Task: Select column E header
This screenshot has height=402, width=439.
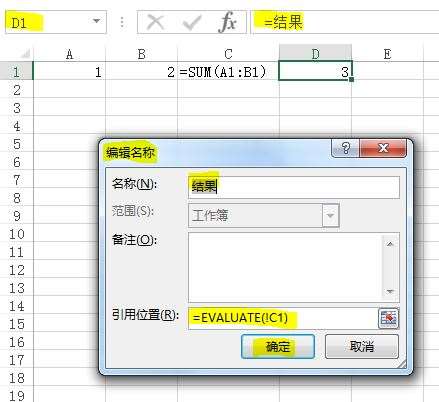Action: (x=387, y=54)
